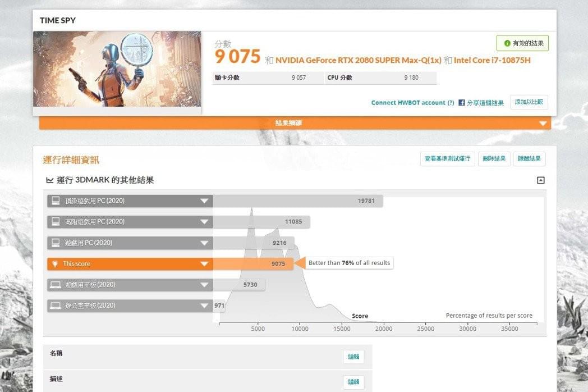Image resolution: width=588 pixels, height=392 pixels.
Task: Open Intel Core i7-10875H link
Action: click(492, 60)
